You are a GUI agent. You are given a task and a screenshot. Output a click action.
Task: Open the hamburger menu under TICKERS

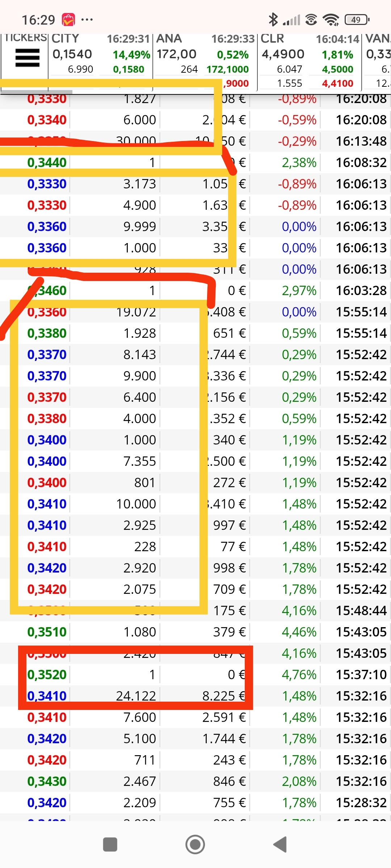27,58
